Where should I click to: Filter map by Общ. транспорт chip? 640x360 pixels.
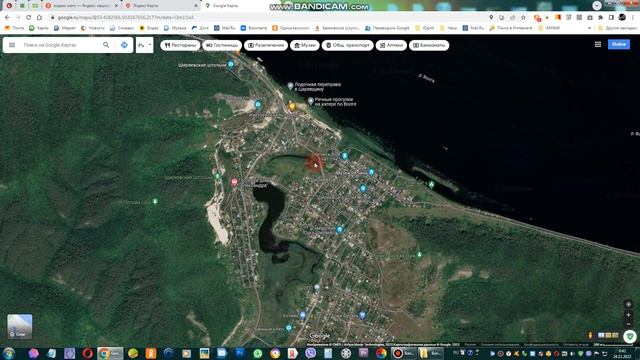point(348,45)
